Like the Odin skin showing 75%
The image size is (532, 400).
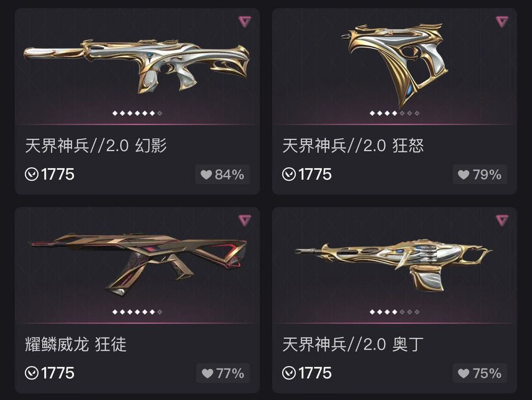pyautogui.click(x=480, y=373)
